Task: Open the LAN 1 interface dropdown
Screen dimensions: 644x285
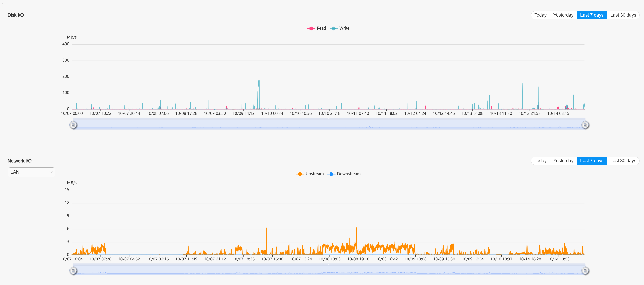Action: tap(31, 172)
